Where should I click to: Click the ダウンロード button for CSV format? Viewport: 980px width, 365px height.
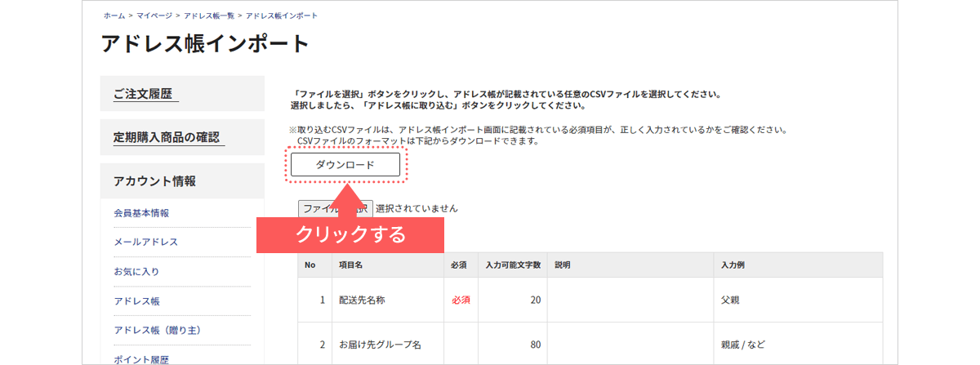click(x=345, y=165)
